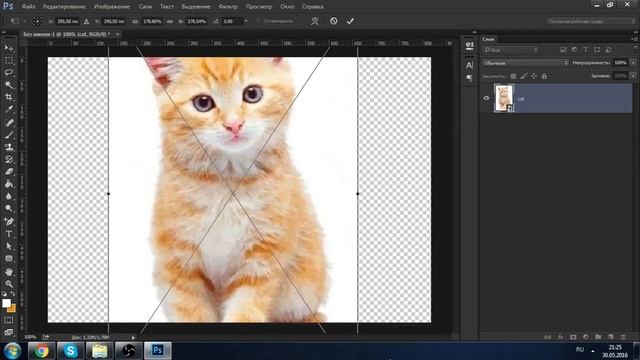640x360 pixels.
Task: Select the Dodge tool
Action: coord(9,208)
